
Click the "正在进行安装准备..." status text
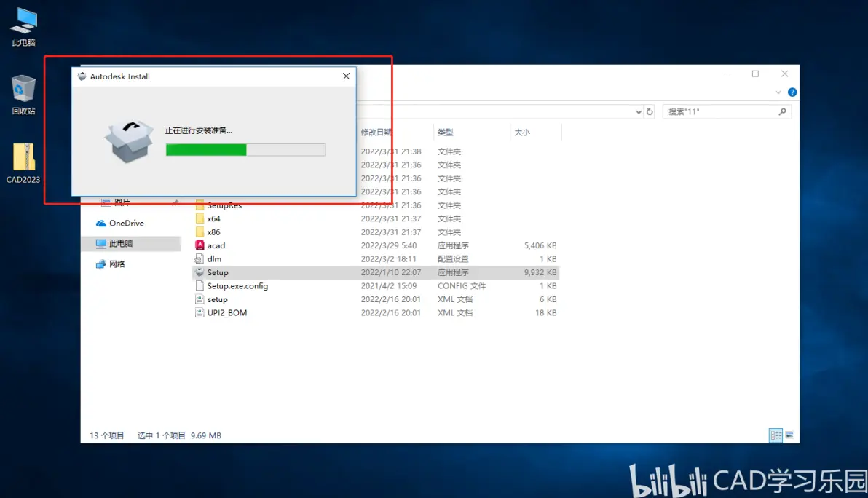point(199,130)
